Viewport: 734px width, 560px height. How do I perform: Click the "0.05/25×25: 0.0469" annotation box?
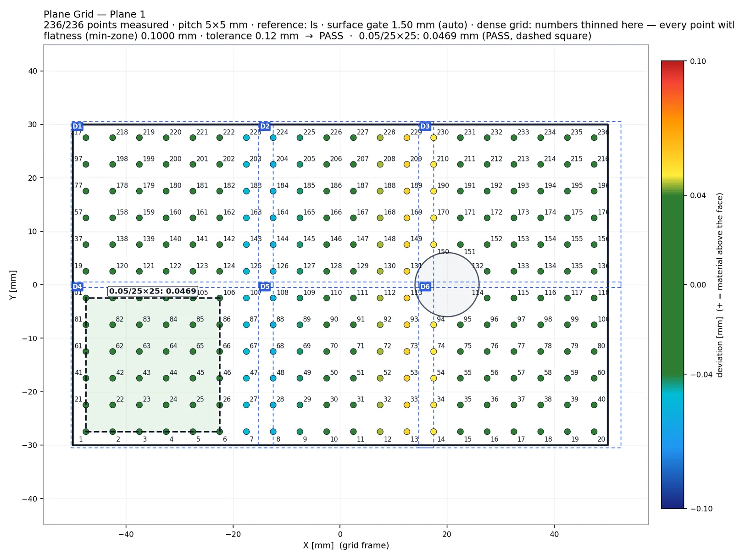point(153,291)
